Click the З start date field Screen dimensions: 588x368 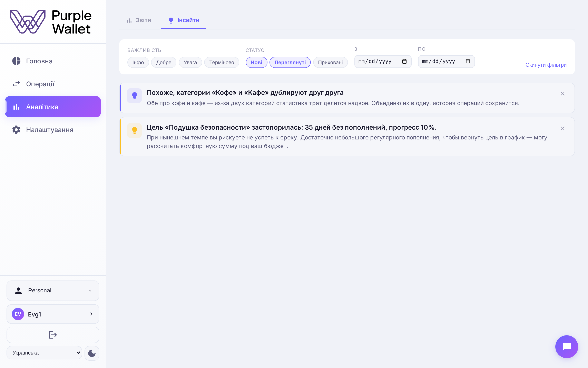(383, 61)
